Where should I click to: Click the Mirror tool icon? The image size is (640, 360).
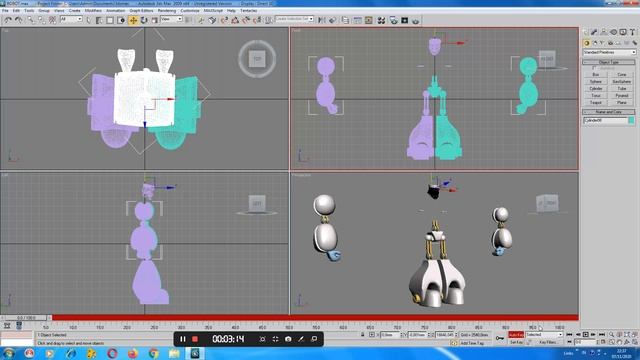(x=322, y=20)
